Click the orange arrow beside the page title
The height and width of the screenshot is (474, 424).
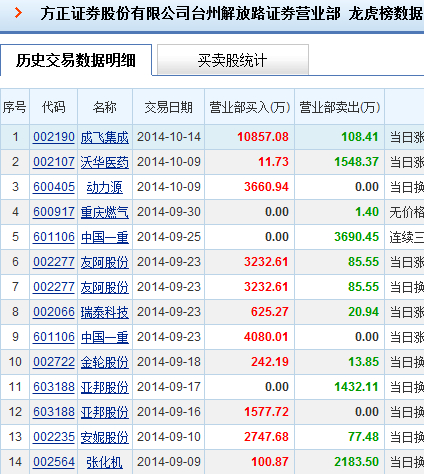(x=18, y=13)
